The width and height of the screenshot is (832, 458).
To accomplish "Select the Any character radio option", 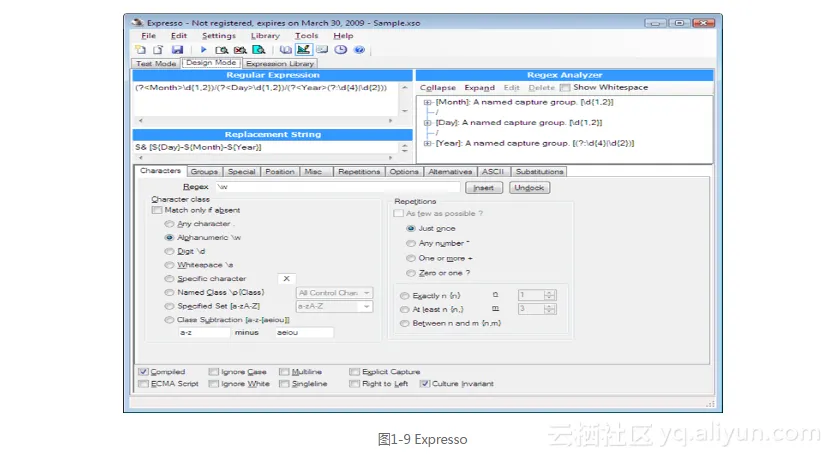I will tap(169, 224).
